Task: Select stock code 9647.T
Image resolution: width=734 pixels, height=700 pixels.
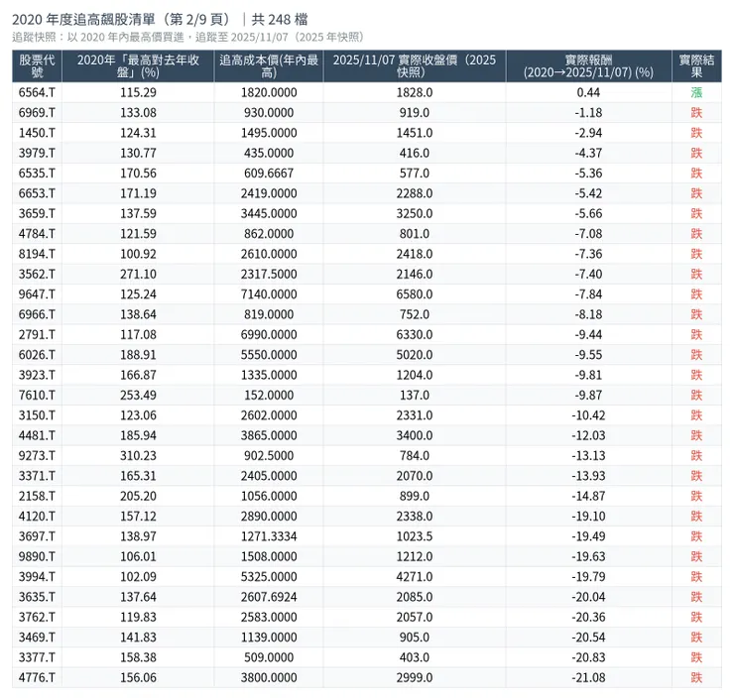Action: coord(37,294)
